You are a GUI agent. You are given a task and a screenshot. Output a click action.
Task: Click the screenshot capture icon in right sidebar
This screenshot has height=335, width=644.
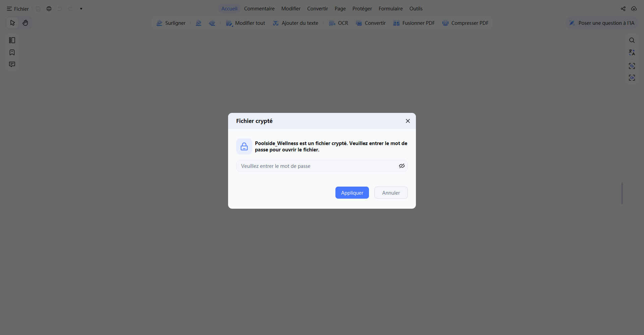[x=632, y=66]
